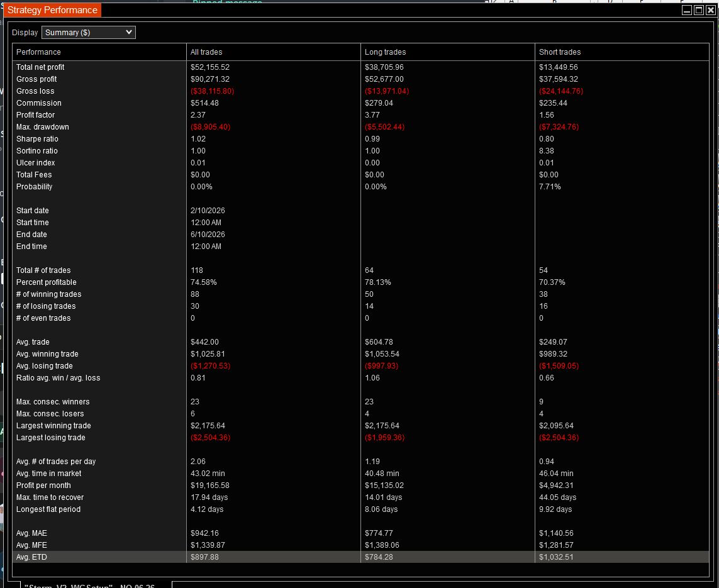Image resolution: width=719 pixels, height=588 pixels.
Task: Click the Total net profit row label
Action: [x=40, y=67]
